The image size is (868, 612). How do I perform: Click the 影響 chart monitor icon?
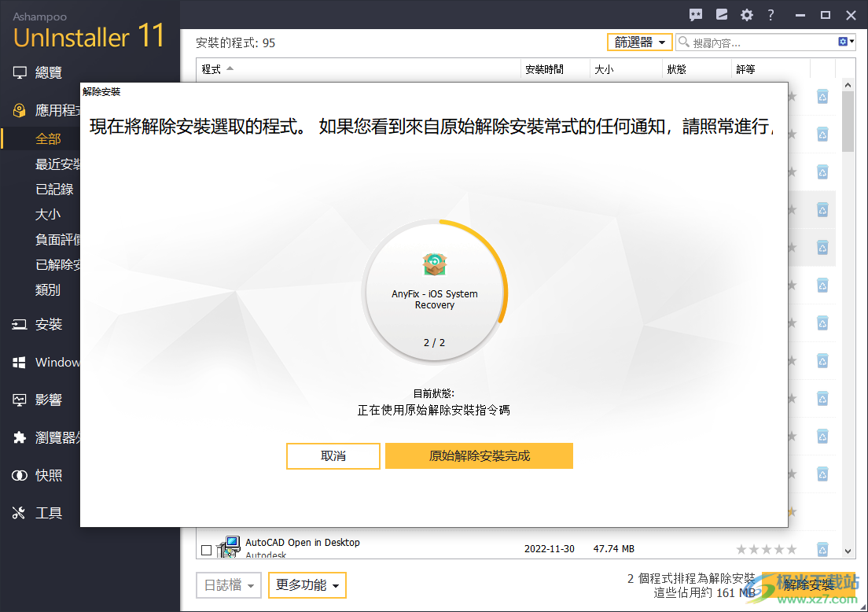[x=20, y=400]
